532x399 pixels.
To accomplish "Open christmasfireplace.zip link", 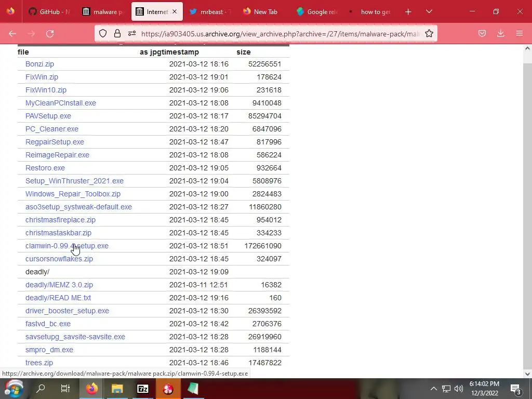I will [x=60, y=220].
